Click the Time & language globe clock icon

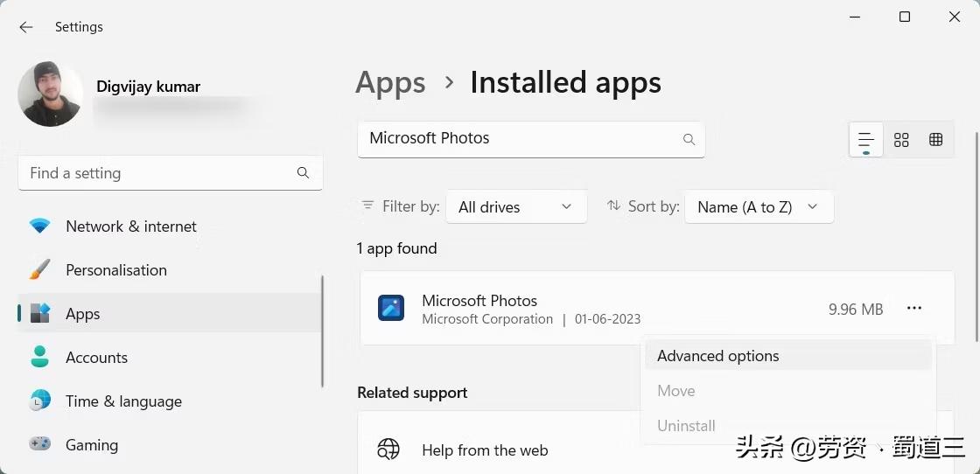(x=40, y=401)
